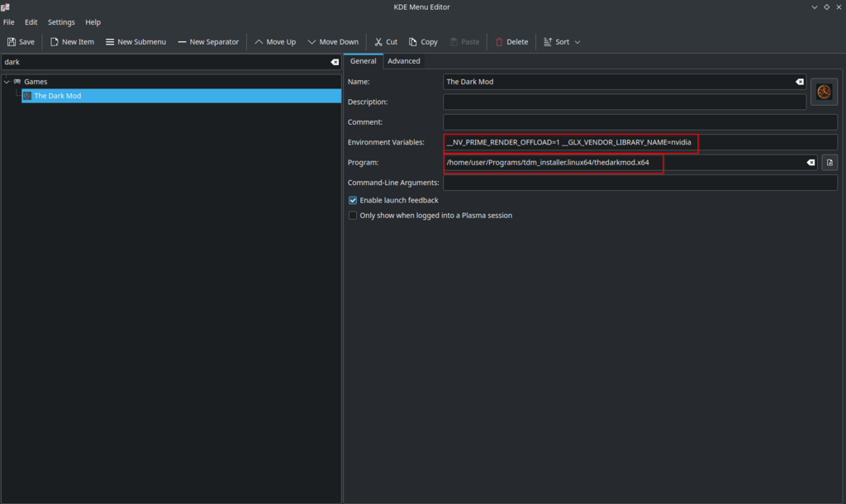Click the Paste toolbar button
Viewport: 846px width, 504px height.
tap(464, 41)
